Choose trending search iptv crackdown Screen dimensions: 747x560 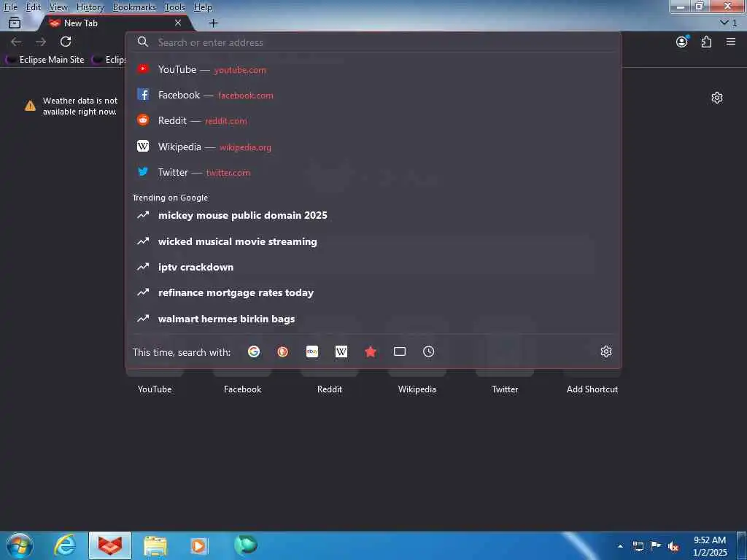[373, 267]
